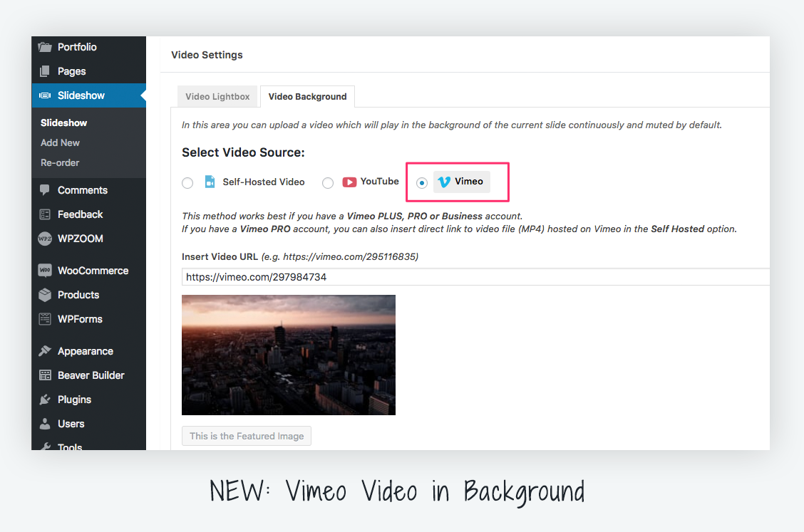The image size is (804, 532).
Task: Click the Add New submenu link
Action: tap(61, 143)
